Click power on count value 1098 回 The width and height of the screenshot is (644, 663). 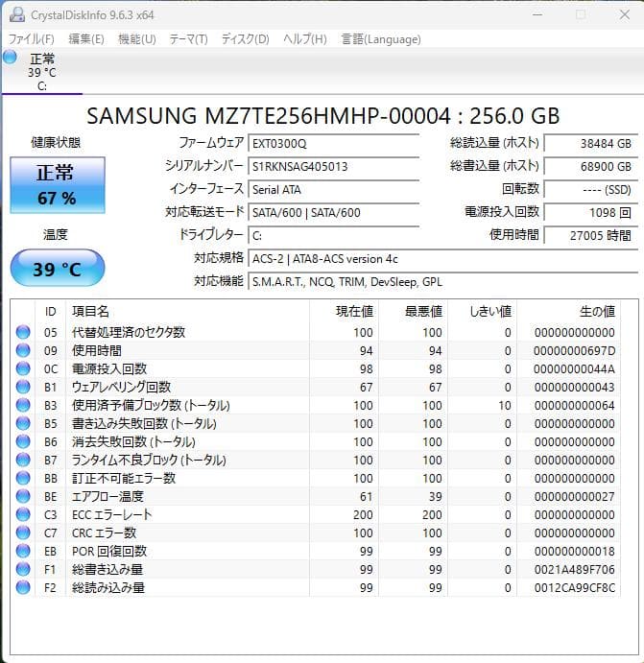pyautogui.click(x=590, y=212)
